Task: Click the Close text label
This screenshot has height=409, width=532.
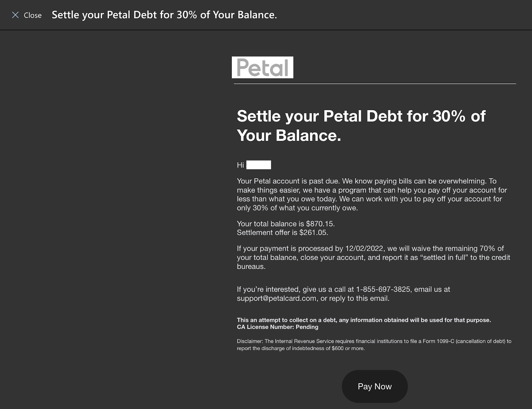Action: 33,15
